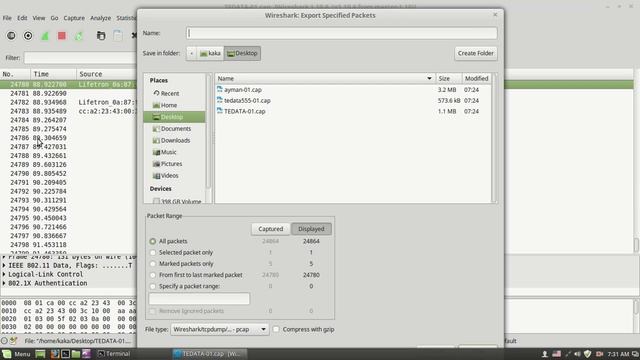The width and height of the screenshot is (640, 360).
Task: Click the capture file comment icon in status bar
Action: click(13, 340)
